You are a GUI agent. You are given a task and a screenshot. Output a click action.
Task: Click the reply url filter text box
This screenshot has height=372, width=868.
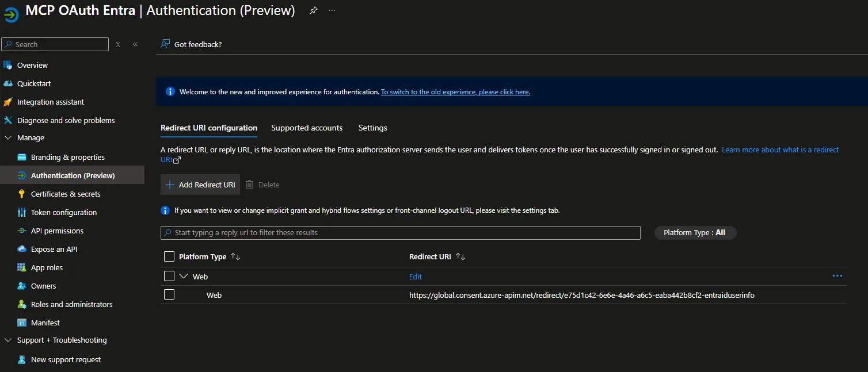tap(401, 232)
